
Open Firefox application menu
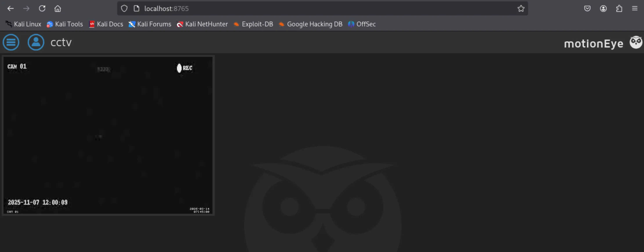(635, 9)
